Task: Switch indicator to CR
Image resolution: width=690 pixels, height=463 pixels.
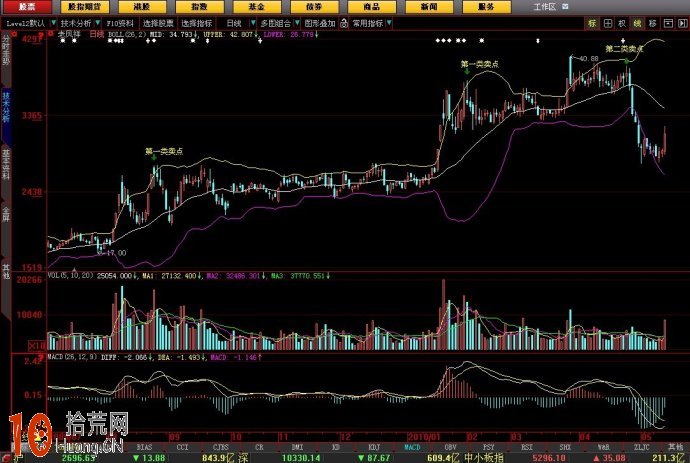Action: click(259, 447)
